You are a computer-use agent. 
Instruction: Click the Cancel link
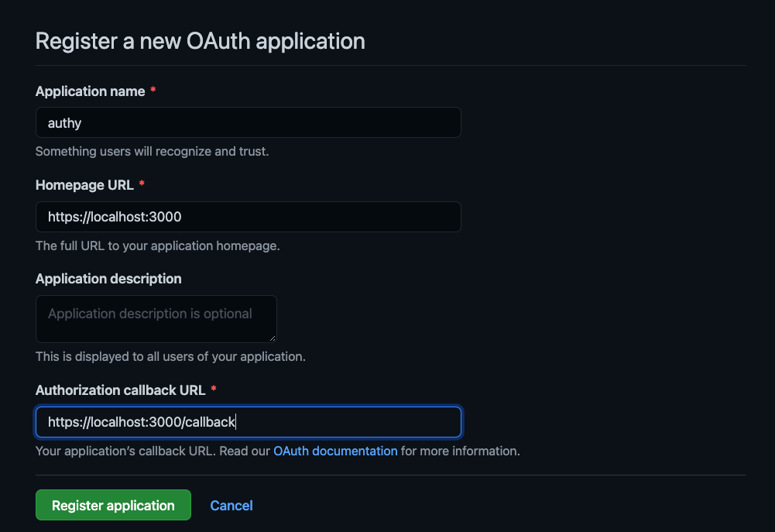231,506
